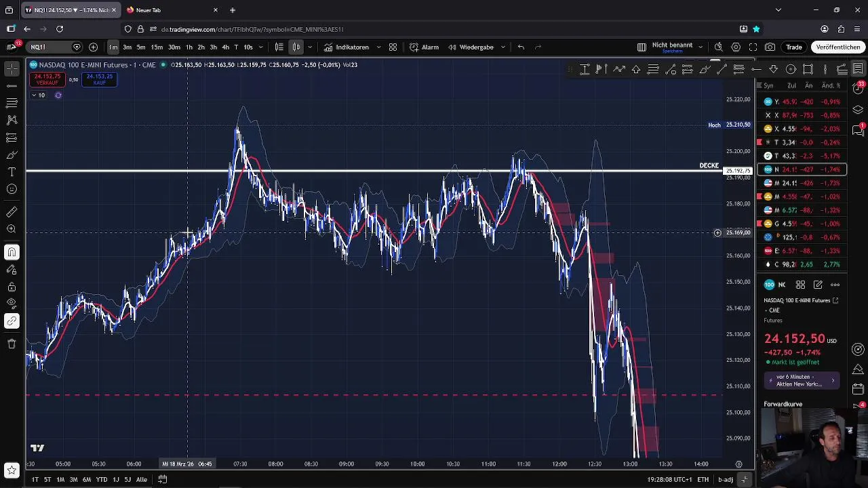Select the 1m timeframe
This screenshot has height=488, width=868.
click(113, 47)
